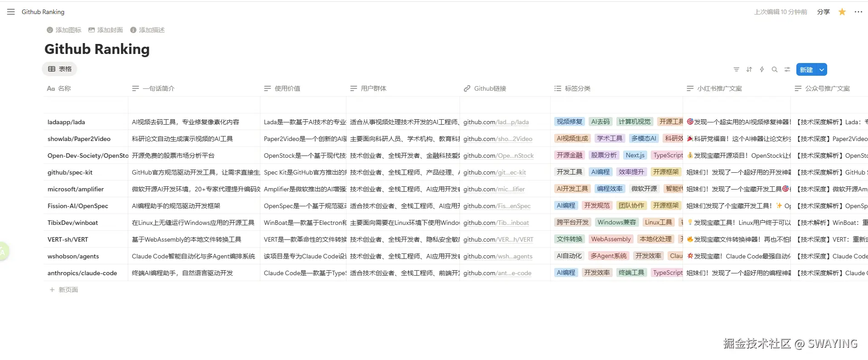Open the TibixDev/winboat row name

[x=73, y=223]
